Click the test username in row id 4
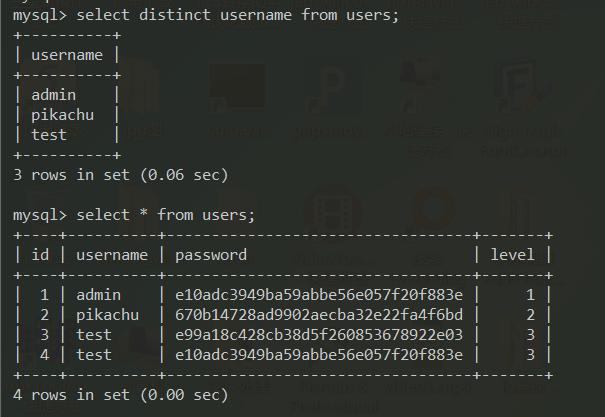Image resolution: width=605 pixels, height=417 pixels. point(94,355)
